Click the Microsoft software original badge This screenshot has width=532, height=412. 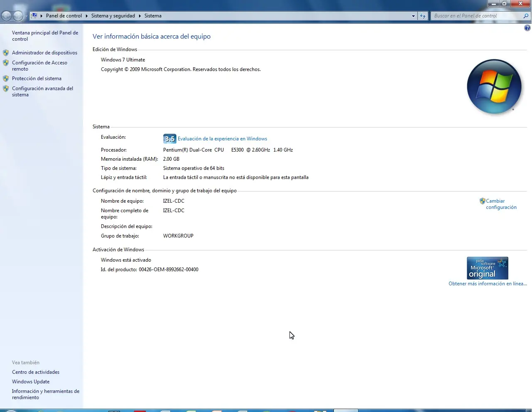(x=488, y=268)
